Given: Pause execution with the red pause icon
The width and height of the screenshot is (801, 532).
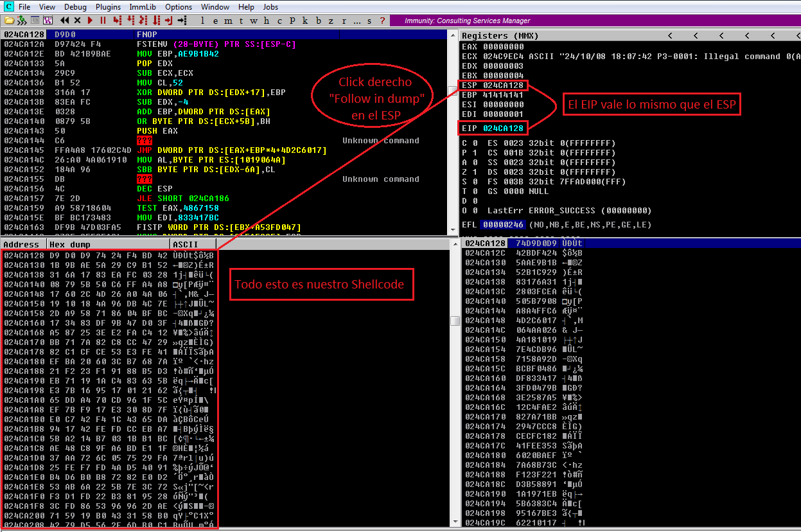Looking at the screenshot, I should [103, 21].
